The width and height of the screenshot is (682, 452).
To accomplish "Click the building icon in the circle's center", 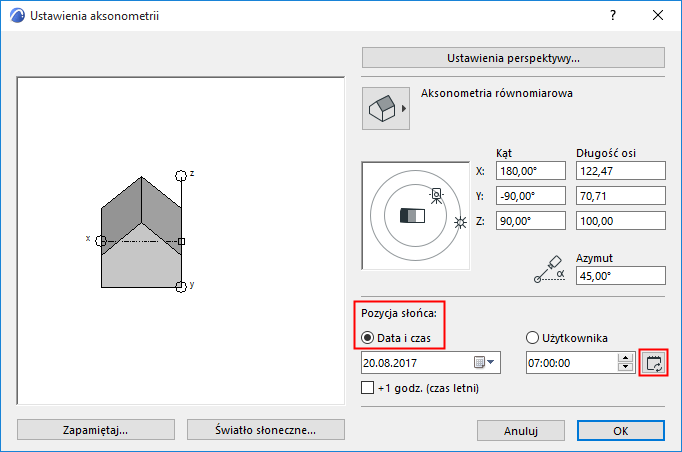I will (x=412, y=216).
